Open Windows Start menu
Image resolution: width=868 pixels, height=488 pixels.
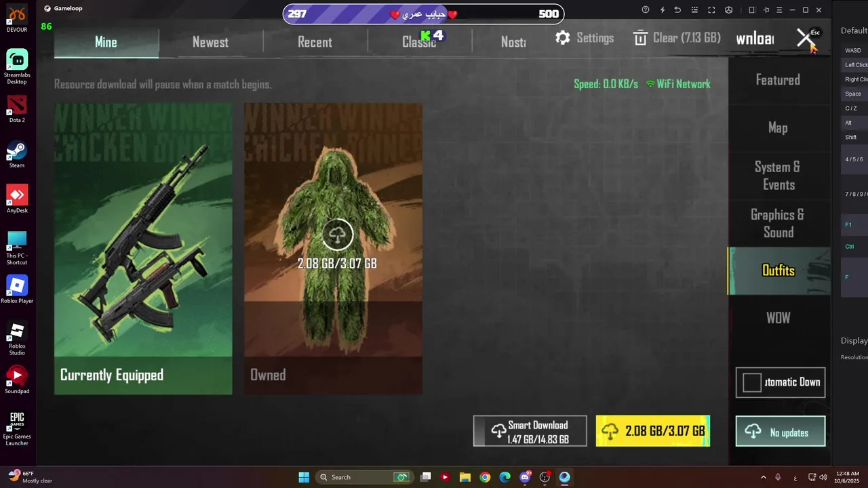(x=304, y=477)
